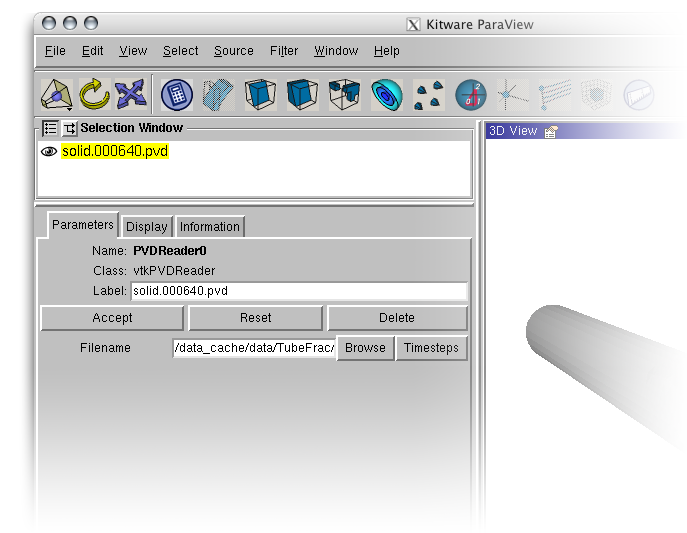Open the Source menu

pyautogui.click(x=233, y=51)
